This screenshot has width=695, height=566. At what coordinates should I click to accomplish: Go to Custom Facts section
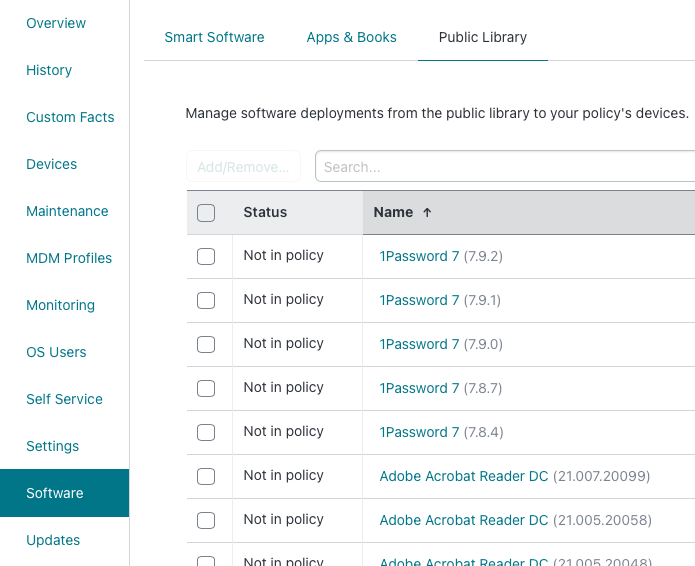click(x=70, y=117)
